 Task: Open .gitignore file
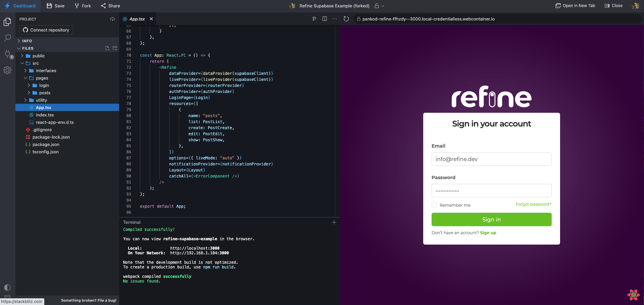pyautogui.click(x=67, y=130)
